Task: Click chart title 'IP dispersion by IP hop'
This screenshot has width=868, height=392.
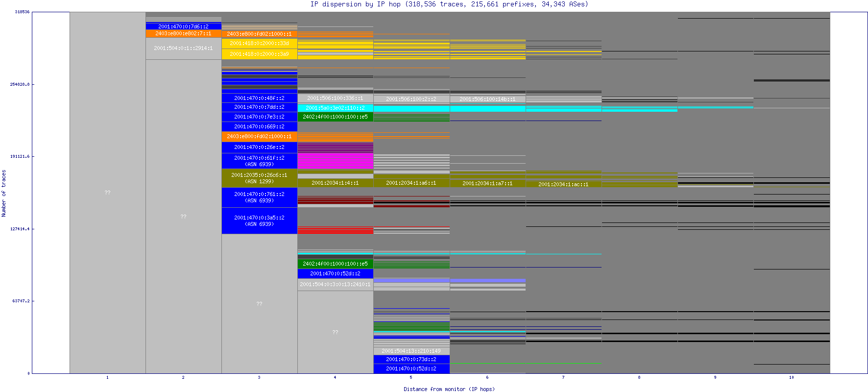Action: click(355, 4)
